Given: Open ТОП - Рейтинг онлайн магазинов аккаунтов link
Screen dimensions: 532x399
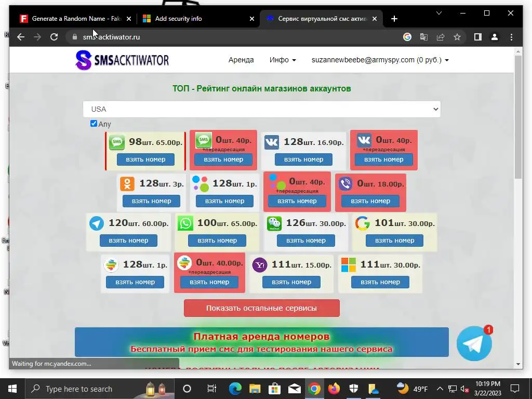Looking at the screenshot, I should pos(262,88).
